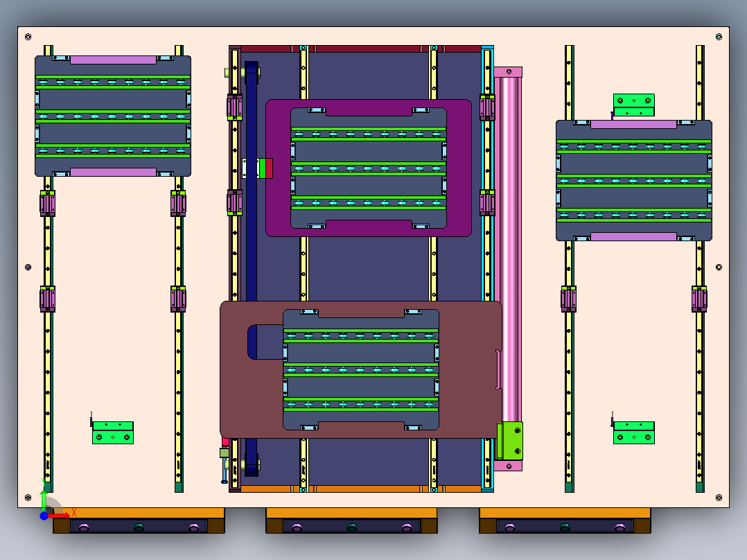Select the green bracket at the lower right
Viewport: 747px width, 560px height.
coord(633,432)
